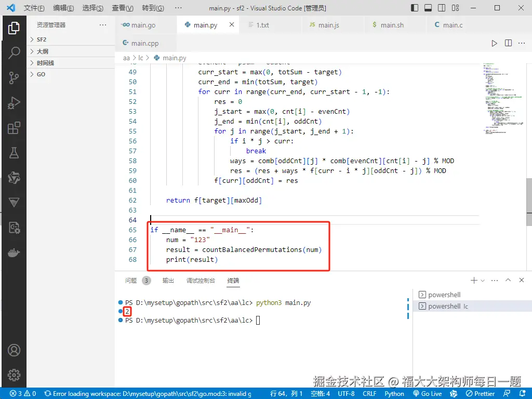The image size is (532, 399).
Task: Toggle secondary side bar layout icon
Action: [x=442, y=8]
